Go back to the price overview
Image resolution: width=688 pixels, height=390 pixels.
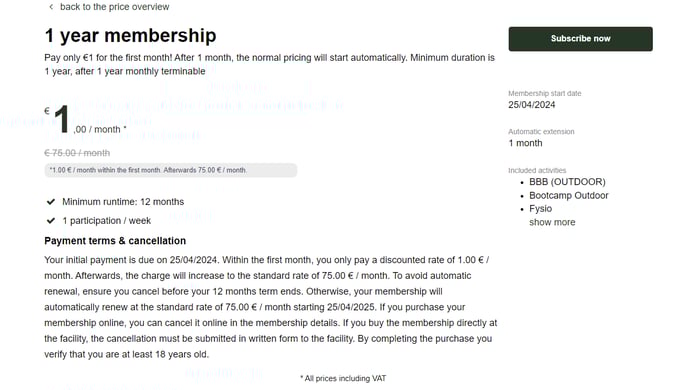[114, 7]
